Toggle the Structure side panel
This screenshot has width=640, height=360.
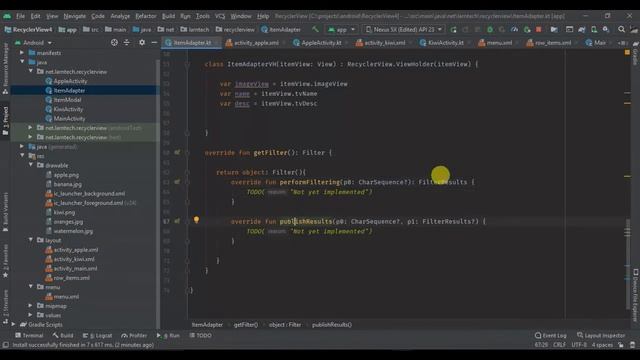(x=5, y=307)
